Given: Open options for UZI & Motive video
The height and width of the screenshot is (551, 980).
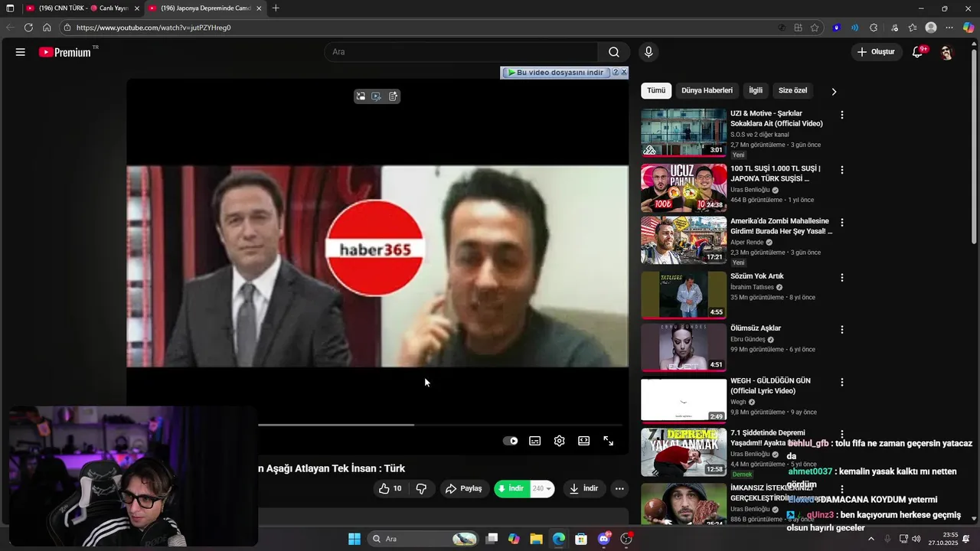Looking at the screenshot, I should pos(842,115).
